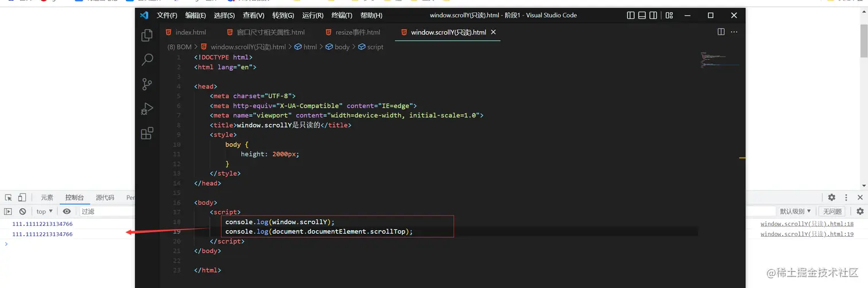Switch to the 源代码 DevTools tab
Viewport: 868px width, 288px height.
tap(105, 197)
